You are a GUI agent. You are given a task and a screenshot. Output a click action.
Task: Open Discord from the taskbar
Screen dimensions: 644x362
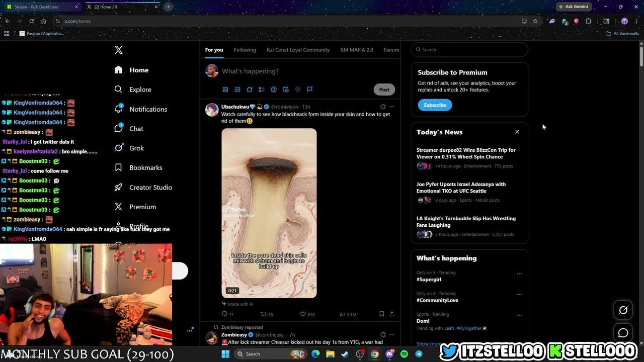click(389, 354)
